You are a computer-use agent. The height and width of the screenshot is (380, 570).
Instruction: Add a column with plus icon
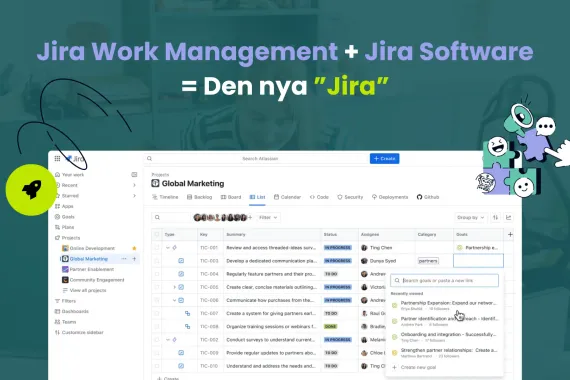(x=510, y=235)
